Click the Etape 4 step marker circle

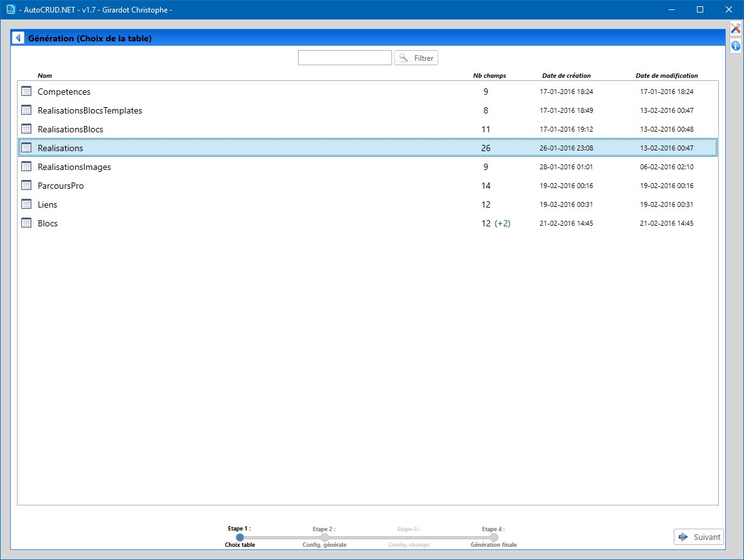point(494,537)
